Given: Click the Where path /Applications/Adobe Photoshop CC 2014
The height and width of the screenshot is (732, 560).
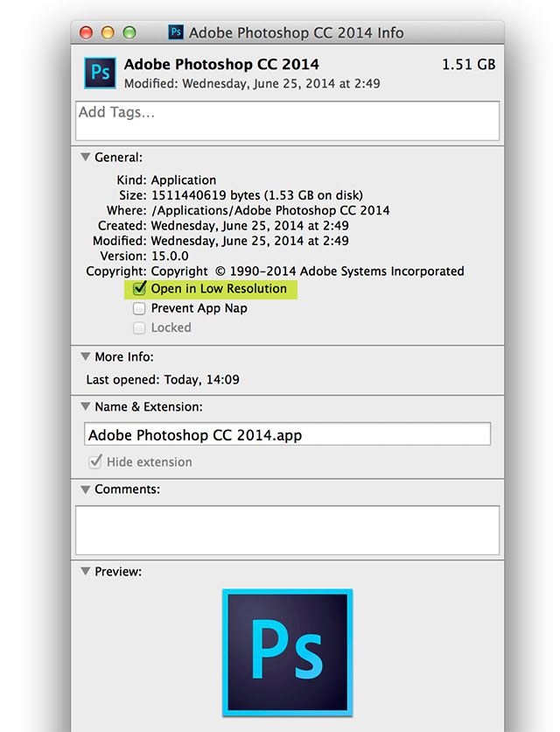Looking at the screenshot, I should click(270, 210).
